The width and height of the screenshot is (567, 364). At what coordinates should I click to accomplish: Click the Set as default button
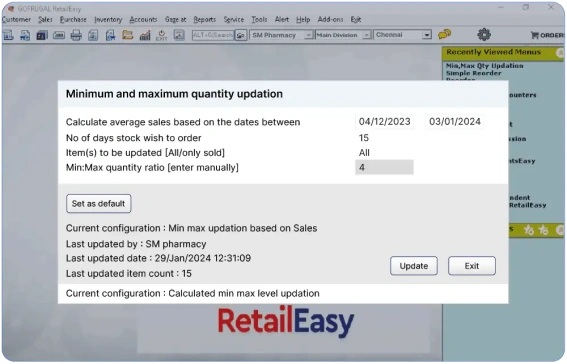click(x=98, y=204)
